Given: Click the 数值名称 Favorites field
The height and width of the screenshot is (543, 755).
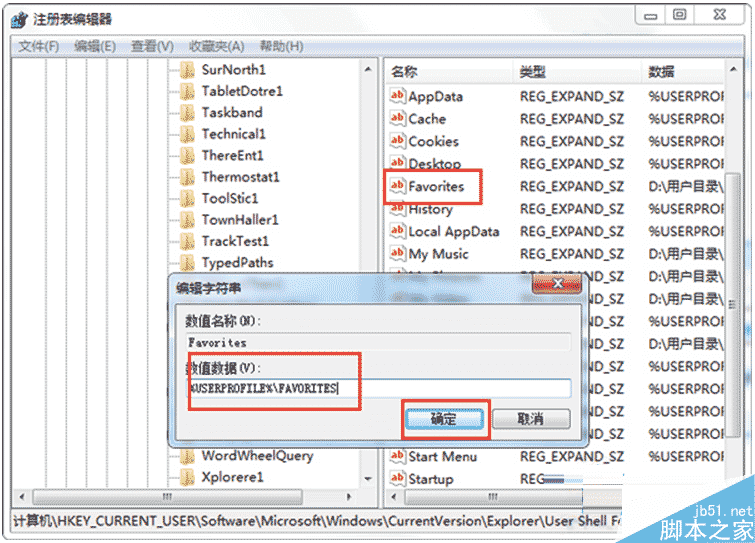Looking at the screenshot, I should click(x=378, y=343).
